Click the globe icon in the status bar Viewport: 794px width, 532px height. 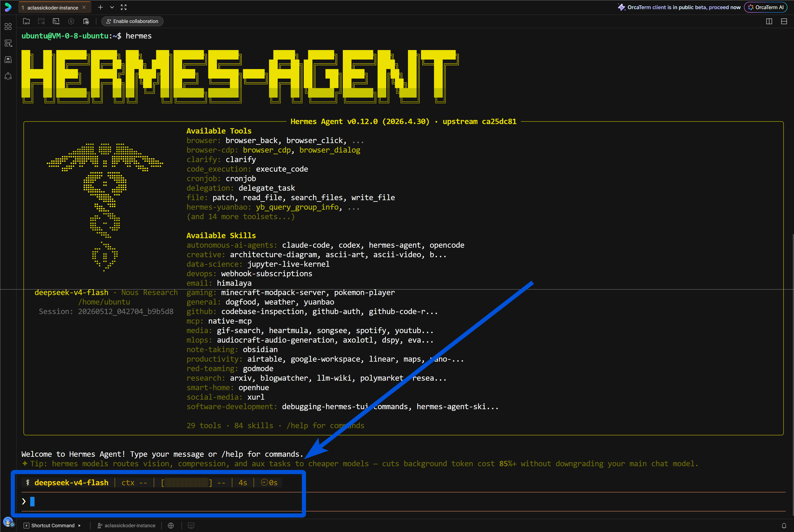coord(171,526)
